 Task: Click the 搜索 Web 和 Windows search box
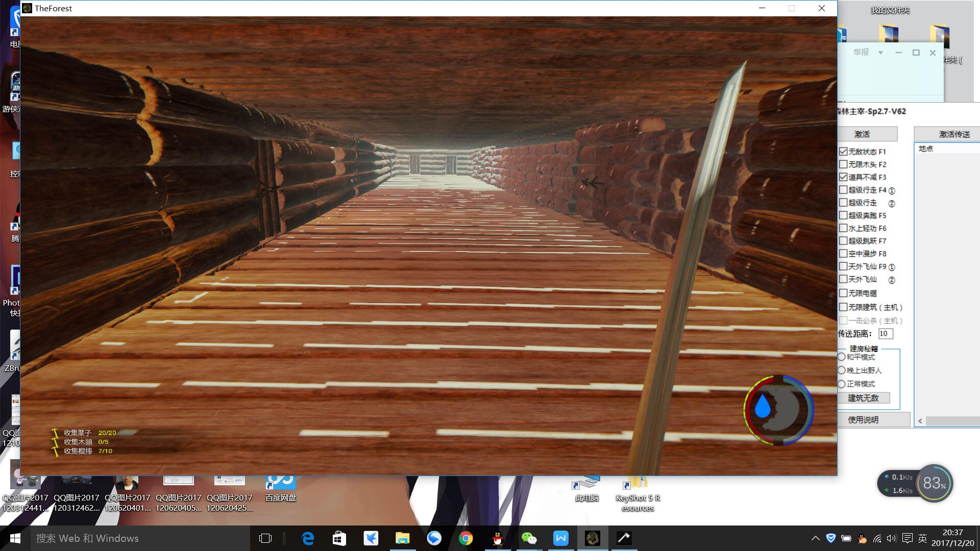pos(140,538)
